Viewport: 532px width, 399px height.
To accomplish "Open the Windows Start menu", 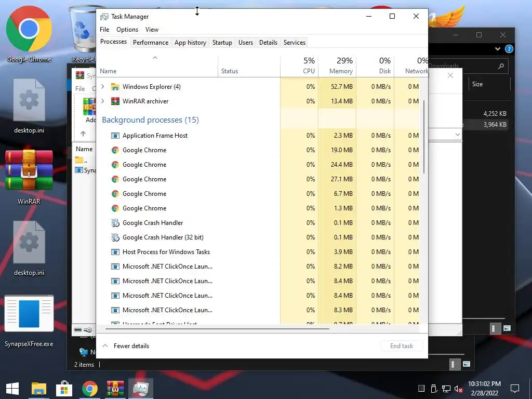I will pos(12,389).
